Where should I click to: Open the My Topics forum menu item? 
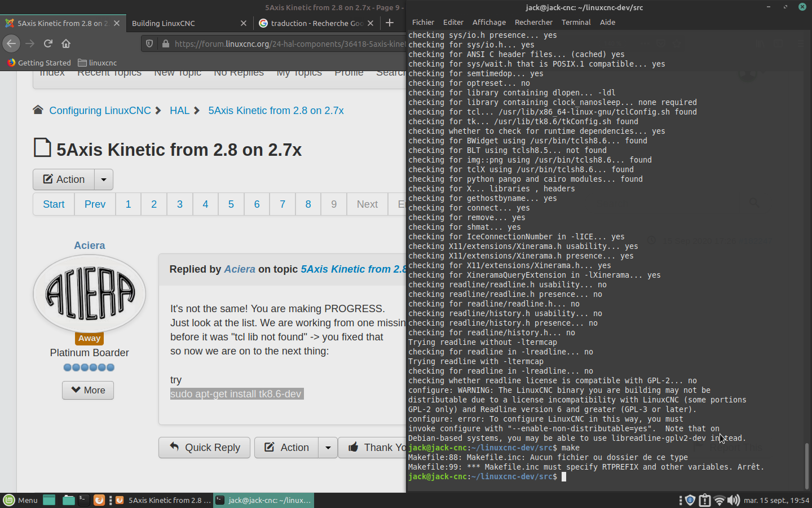pyautogui.click(x=299, y=73)
